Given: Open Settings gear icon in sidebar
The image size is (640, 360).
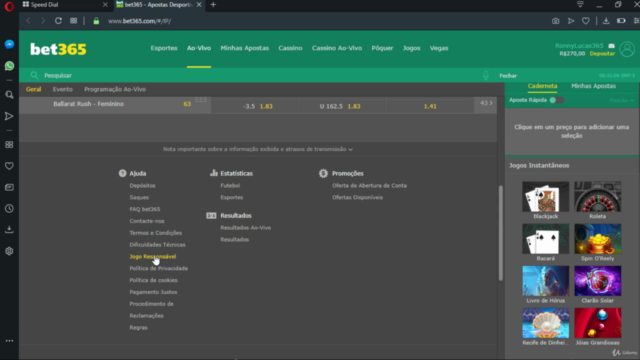Looking at the screenshot, I should pos(9,251).
